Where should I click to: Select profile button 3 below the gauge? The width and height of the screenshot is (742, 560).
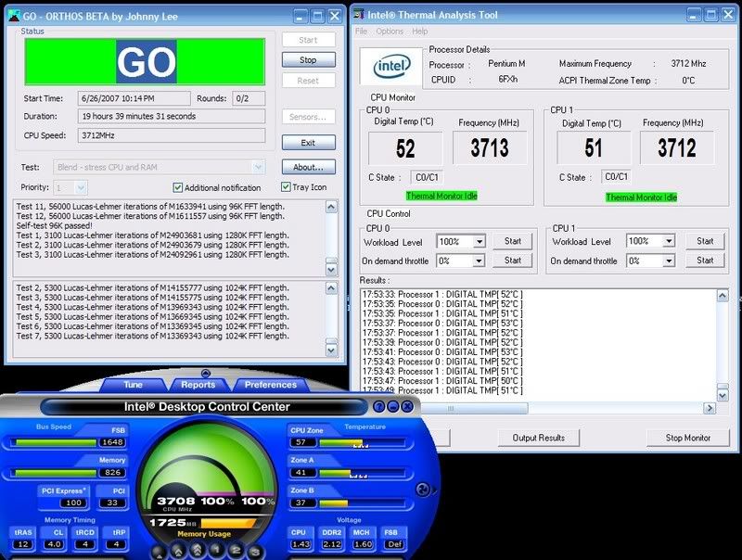(254, 552)
